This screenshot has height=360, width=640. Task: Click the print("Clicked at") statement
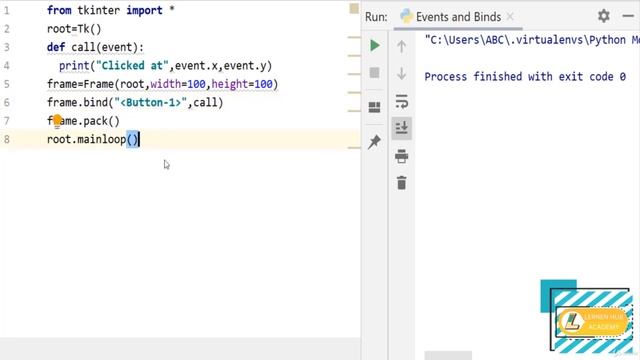click(165, 66)
